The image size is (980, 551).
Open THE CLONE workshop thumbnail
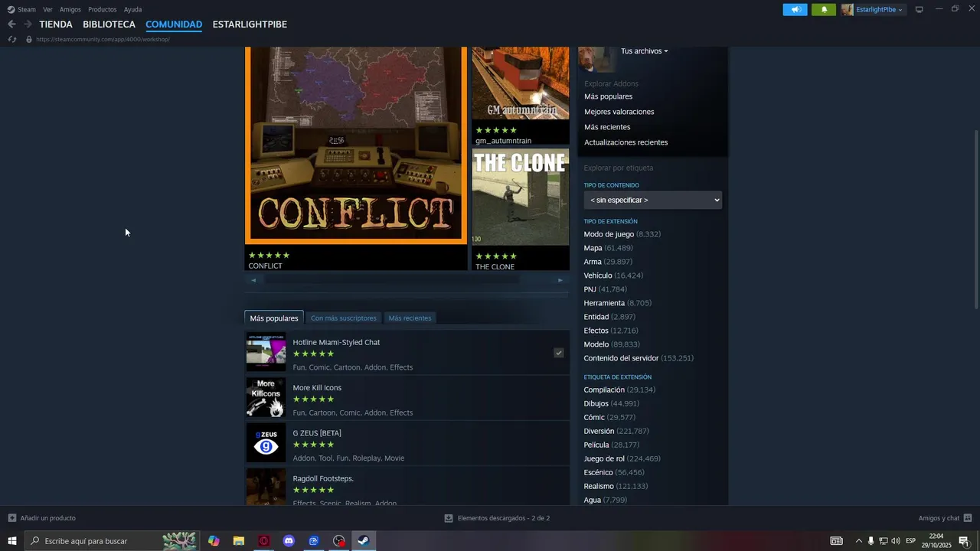(521, 197)
